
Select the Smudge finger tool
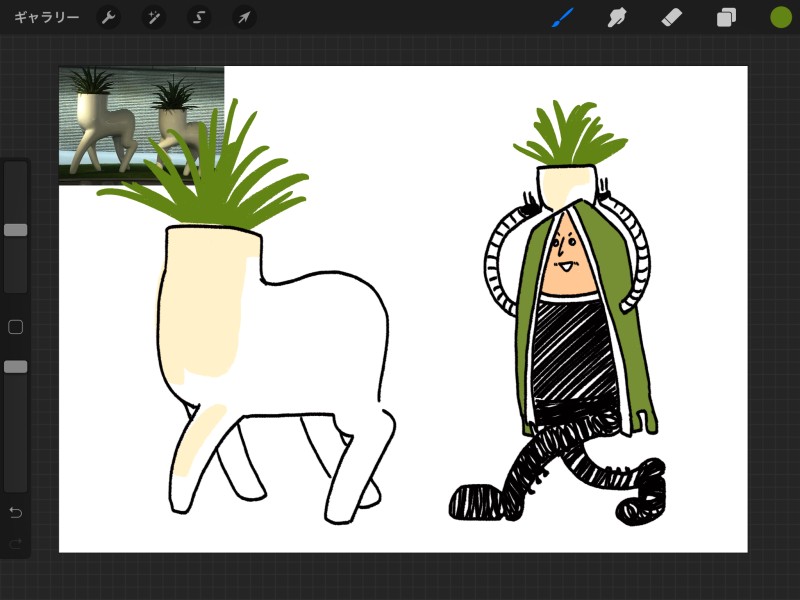click(x=617, y=17)
